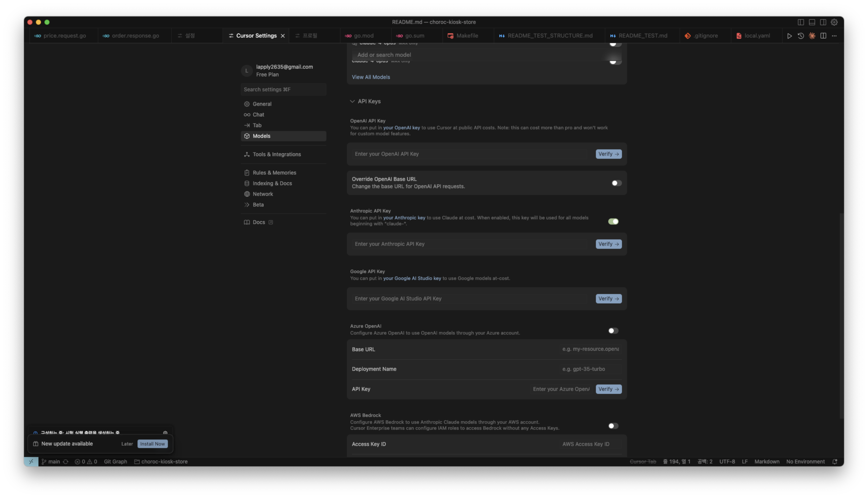
Task: Click the run triangle icon in editor toolbar
Action: (789, 36)
